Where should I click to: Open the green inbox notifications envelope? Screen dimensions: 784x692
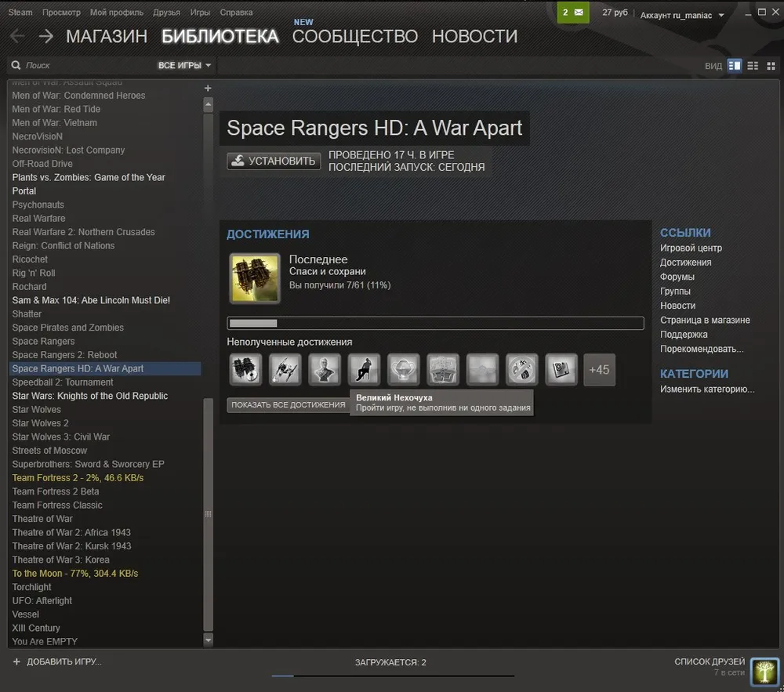[572, 13]
